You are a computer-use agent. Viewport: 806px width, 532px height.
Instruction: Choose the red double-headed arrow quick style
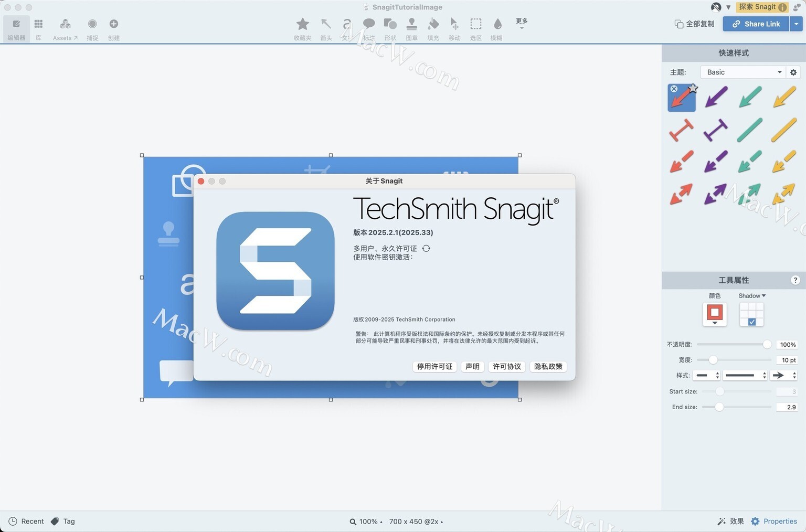tap(682, 194)
